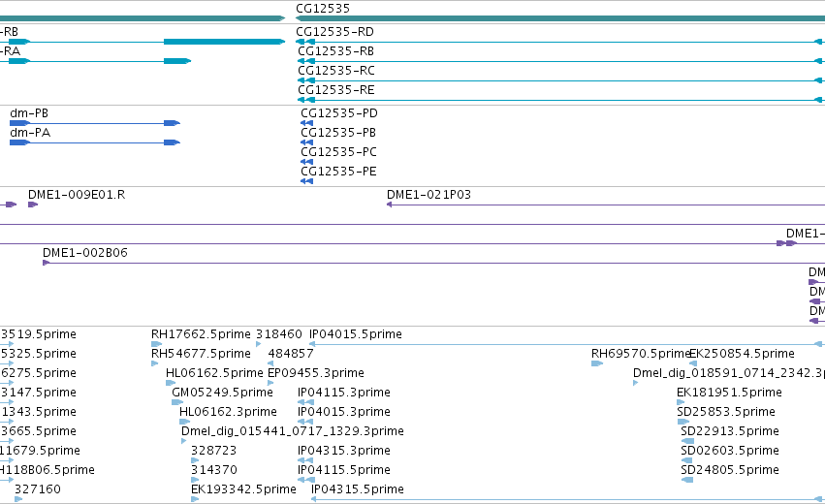The height and width of the screenshot is (504, 825).
Task: Select EST label GM05249.5prime
Action: tap(223, 393)
